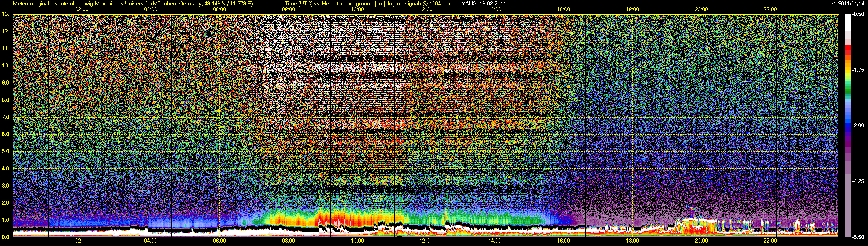
Task: Click the 14:00 label on the top time axis
Action: [495, 10]
